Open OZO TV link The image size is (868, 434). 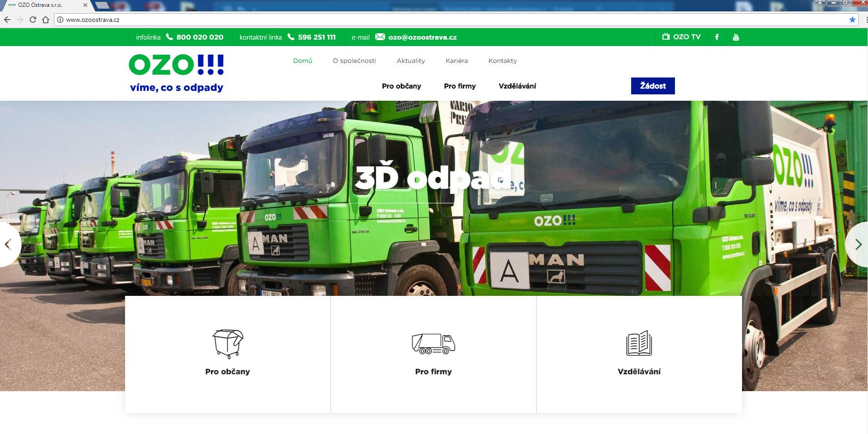(681, 37)
